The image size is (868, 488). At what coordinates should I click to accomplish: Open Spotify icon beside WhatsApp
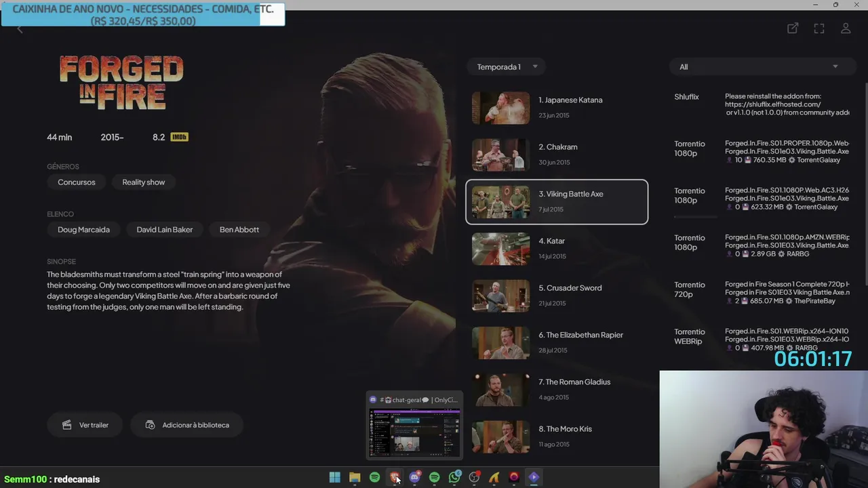(x=435, y=477)
